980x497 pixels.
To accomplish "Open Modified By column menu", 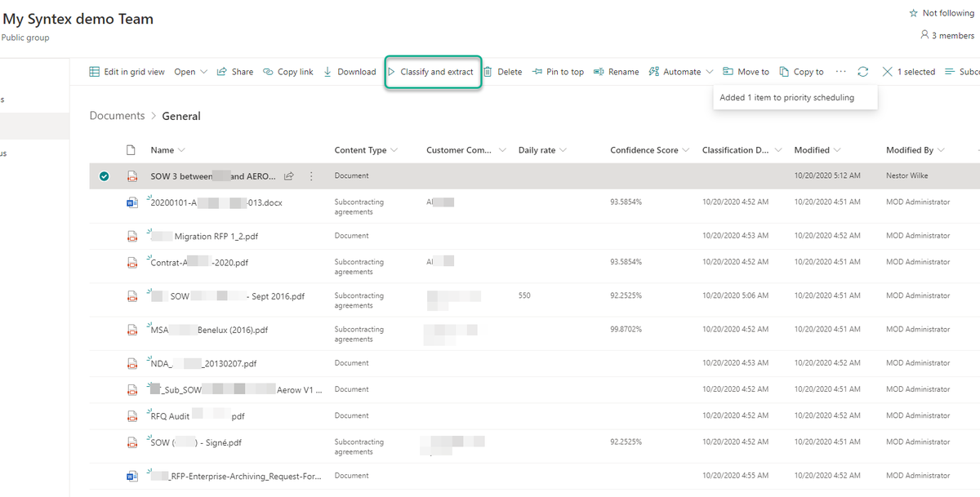I will 915,150.
